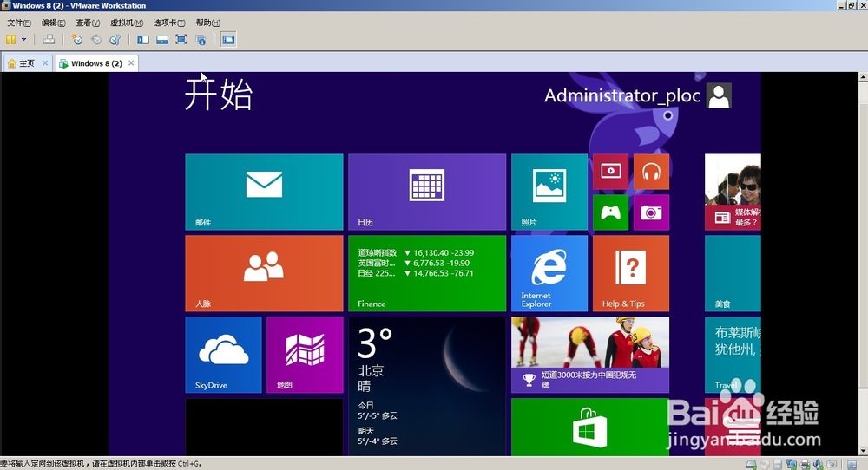Open the 帮助(H) menu
This screenshot has height=470, width=868.
coord(207,23)
